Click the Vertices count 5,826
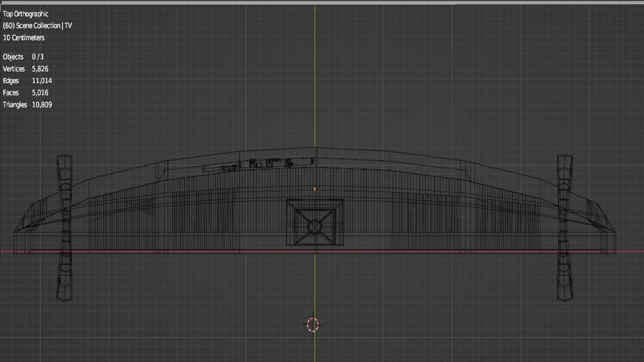Screen dimensions: 644x362 (40, 69)
